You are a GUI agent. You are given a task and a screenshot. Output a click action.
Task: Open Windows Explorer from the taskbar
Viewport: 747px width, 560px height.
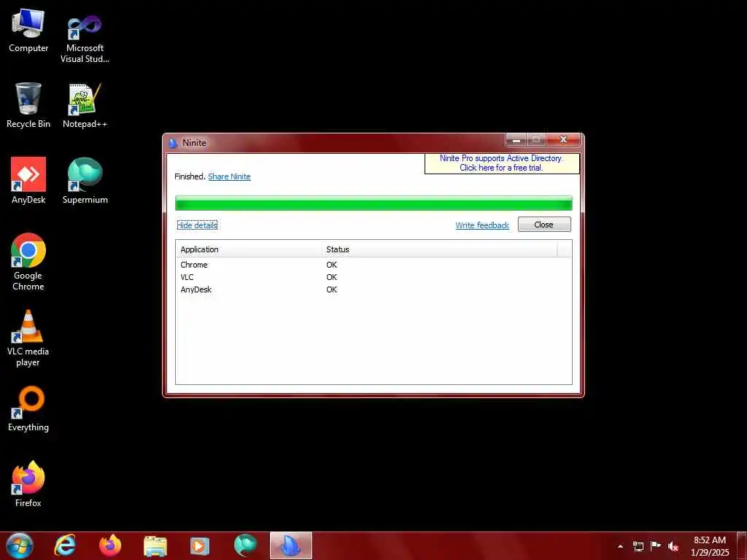(x=155, y=545)
